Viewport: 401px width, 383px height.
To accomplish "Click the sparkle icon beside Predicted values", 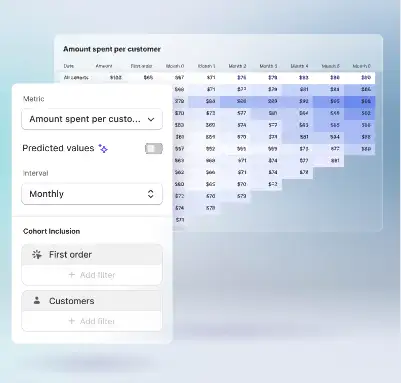I will 103,148.
